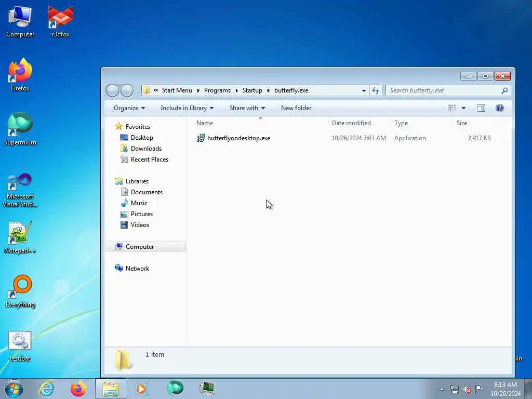532x399 pixels.
Task: Select Computer in navigation pane
Action: [x=146, y=247]
